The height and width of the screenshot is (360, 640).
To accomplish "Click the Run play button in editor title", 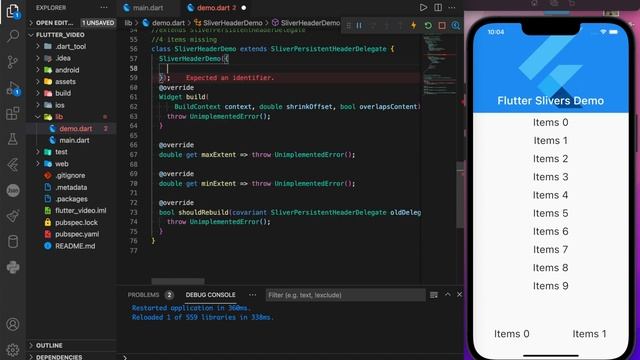I will tap(423, 7).
